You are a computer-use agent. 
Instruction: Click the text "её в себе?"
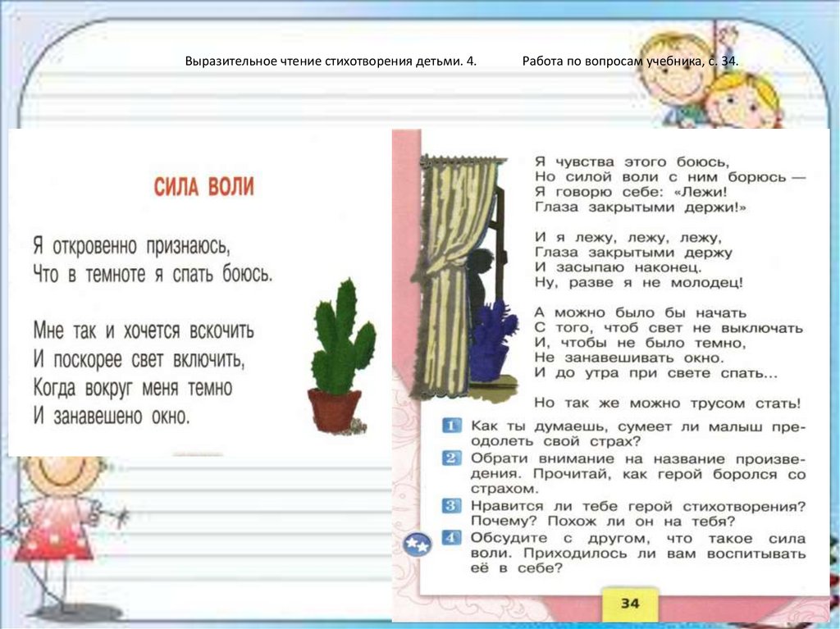517,568
